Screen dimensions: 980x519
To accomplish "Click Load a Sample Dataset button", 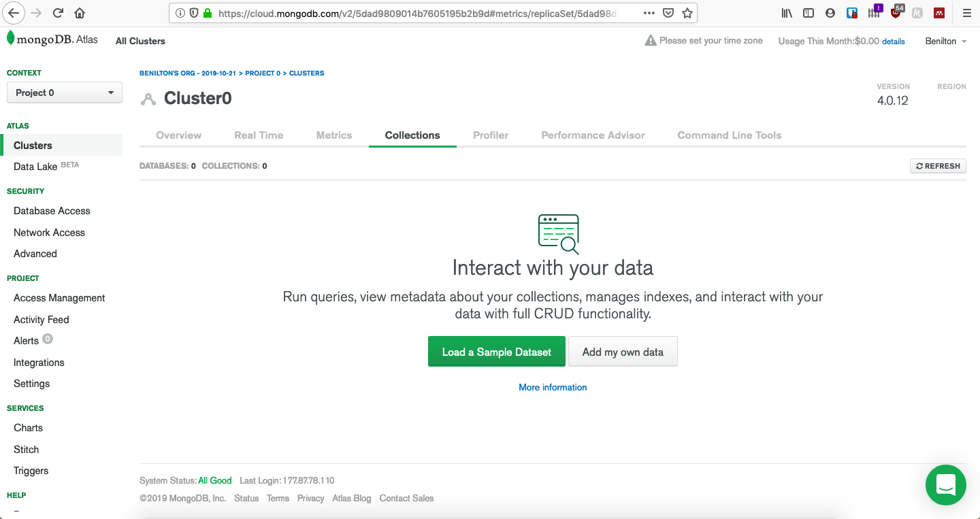I will pyautogui.click(x=497, y=352).
